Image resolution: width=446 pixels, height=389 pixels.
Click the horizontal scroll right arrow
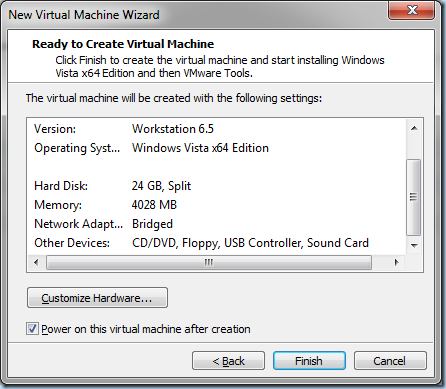click(x=396, y=263)
